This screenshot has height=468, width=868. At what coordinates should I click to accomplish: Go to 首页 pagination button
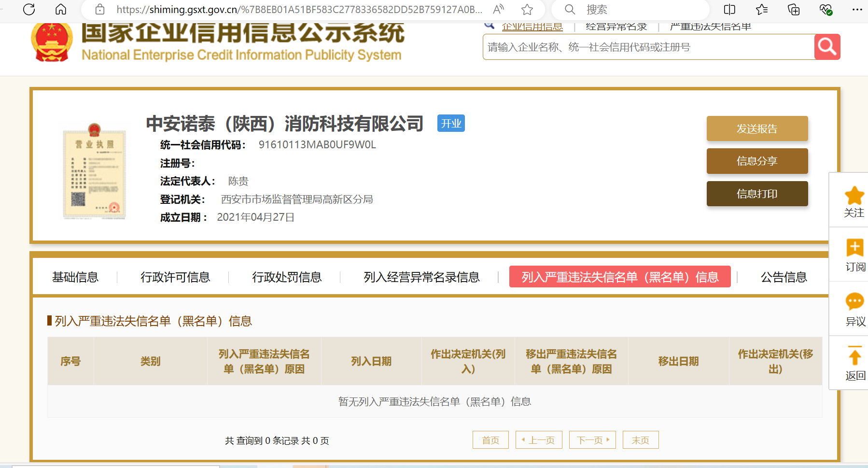tap(490, 440)
